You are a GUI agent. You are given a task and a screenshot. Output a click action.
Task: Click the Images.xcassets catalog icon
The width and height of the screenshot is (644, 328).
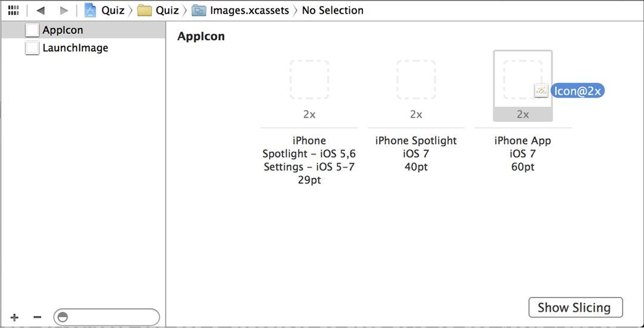click(199, 11)
